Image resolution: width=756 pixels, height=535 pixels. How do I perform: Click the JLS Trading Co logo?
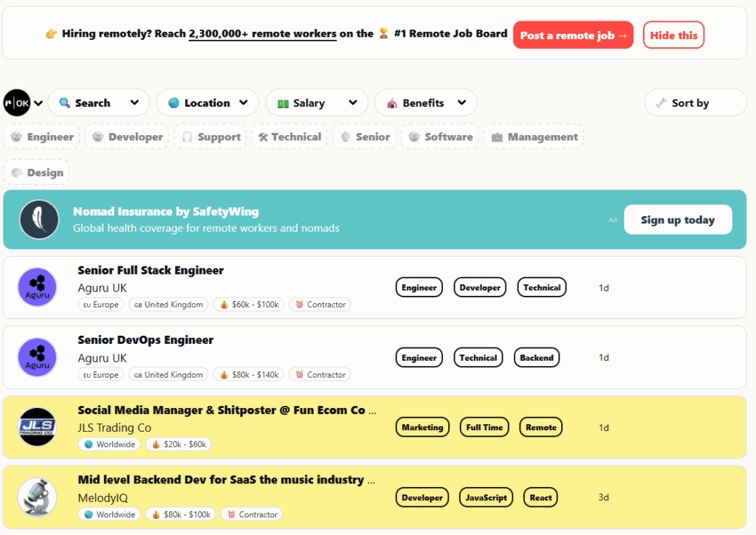pos(37,427)
